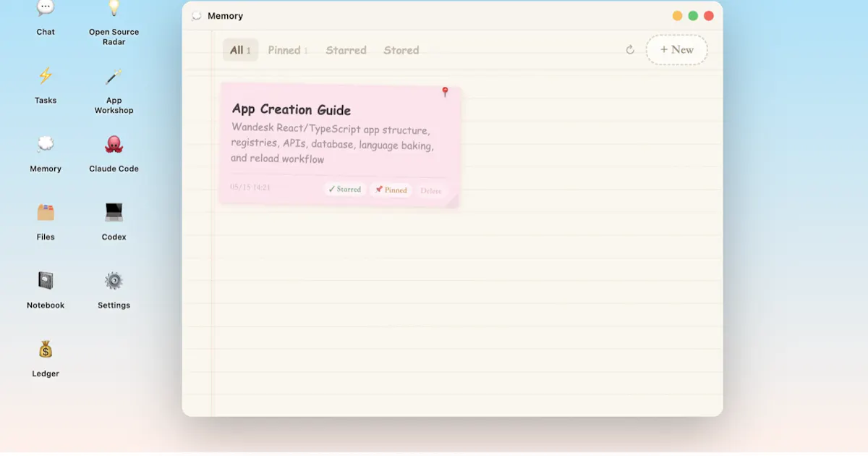The width and height of the screenshot is (868, 456).
Task: Launch the Ledger money bag icon
Action: [x=46, y=350]
